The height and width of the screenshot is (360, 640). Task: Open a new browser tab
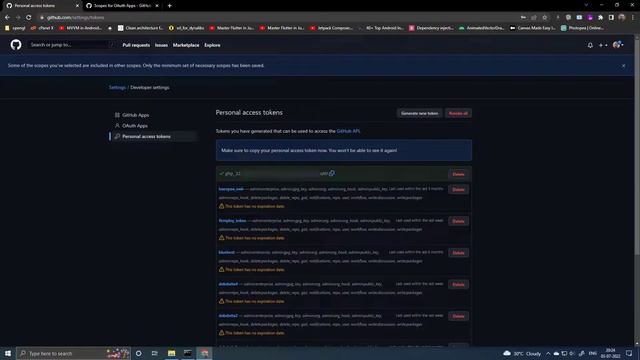[x=169, y=6]
